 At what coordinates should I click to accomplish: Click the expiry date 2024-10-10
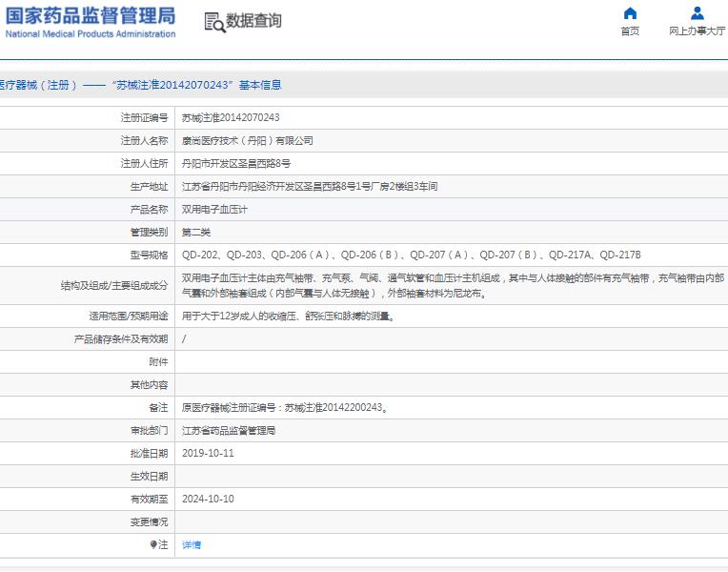point(208,499)
